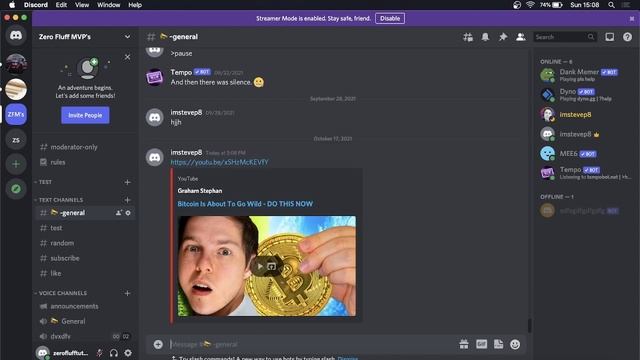Create channel in VOICE CHANNELS category
This screenshot has height=360, width=640.
127,293
